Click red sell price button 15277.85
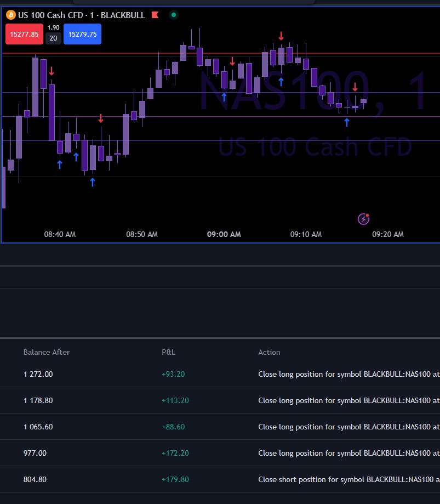 coord(25,34)
